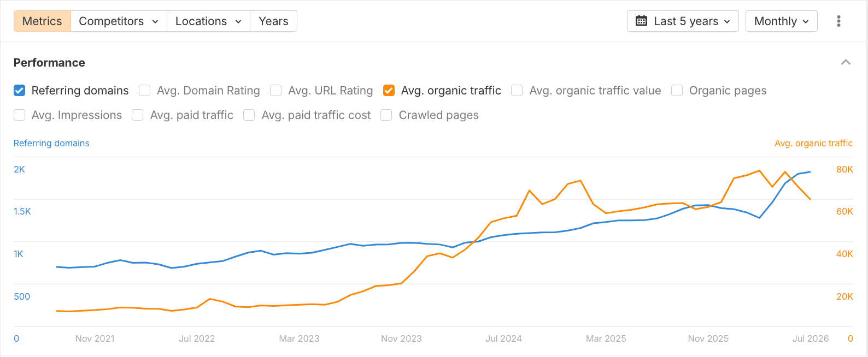Enable Avg. organic traffic value metric
This screenshot has height=357, width=868.
click(517, 91)
